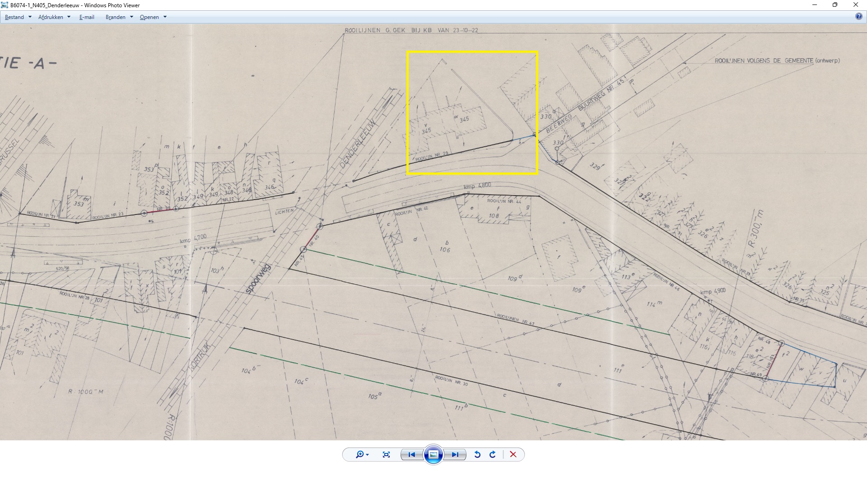Expand the Openen dropdown arrow
The width and height of the screenshot is (867, 504).
165,17
